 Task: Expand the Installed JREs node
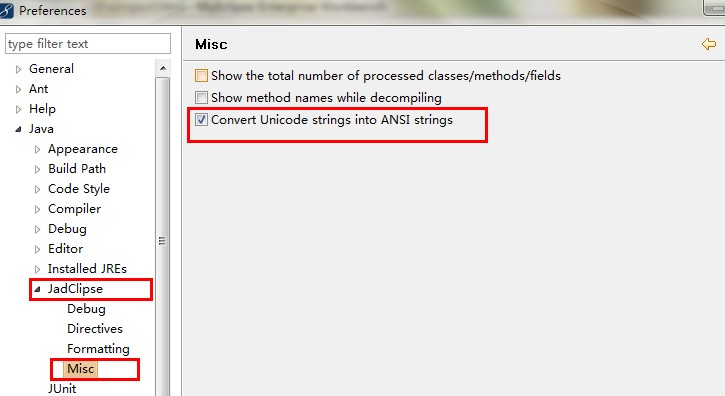[37, 269]
